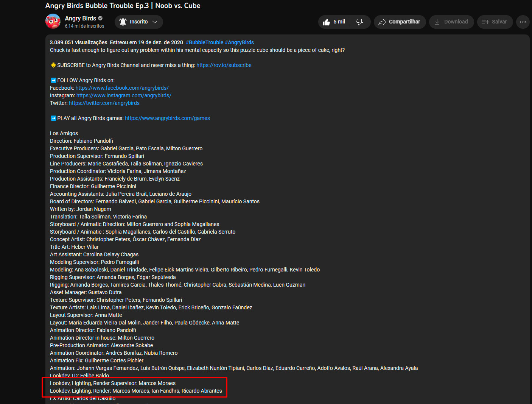This screenshot has height=404, width=532.
Task: Open the Angry Birds channel name link
Action: pos(81,18)
